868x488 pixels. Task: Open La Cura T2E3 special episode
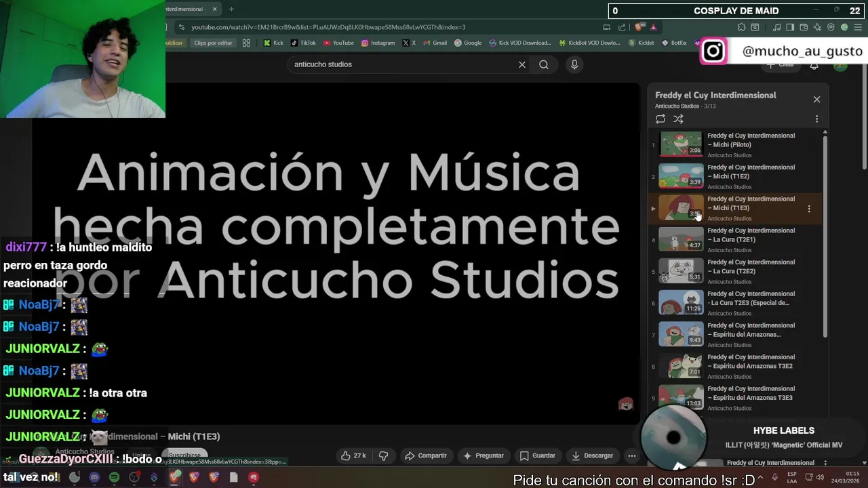point(736,303)
